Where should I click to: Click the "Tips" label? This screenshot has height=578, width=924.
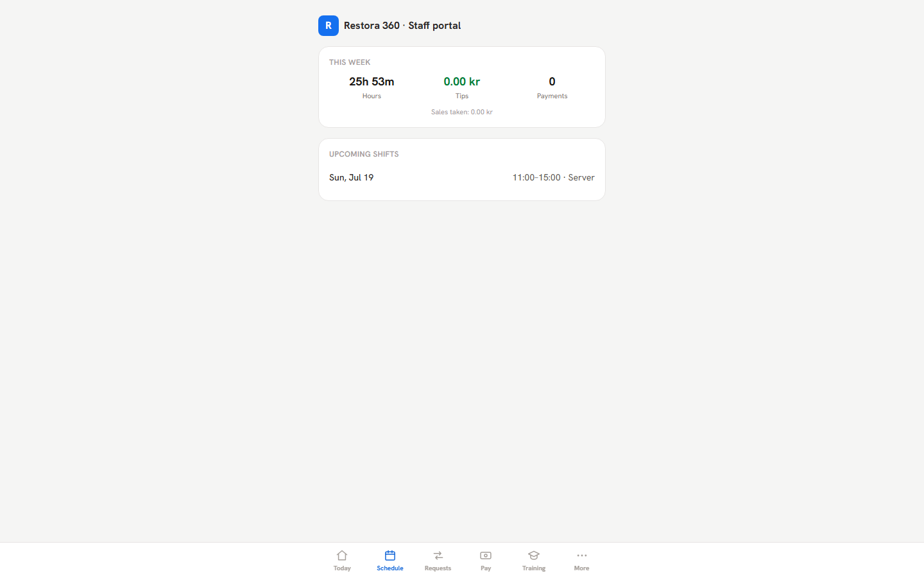pyautogui.click(x=462, y=96)
